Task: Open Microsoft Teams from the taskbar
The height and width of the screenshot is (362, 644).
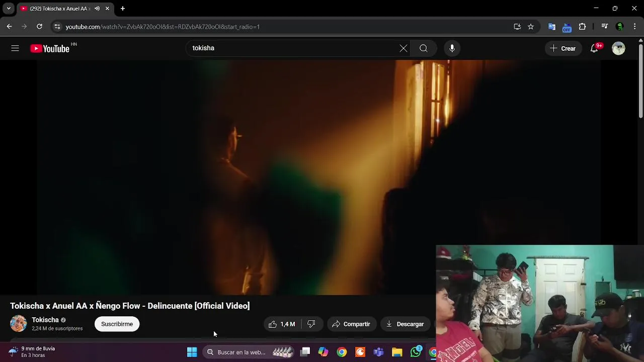Action: pyautogui.click(x=378, y=352)
